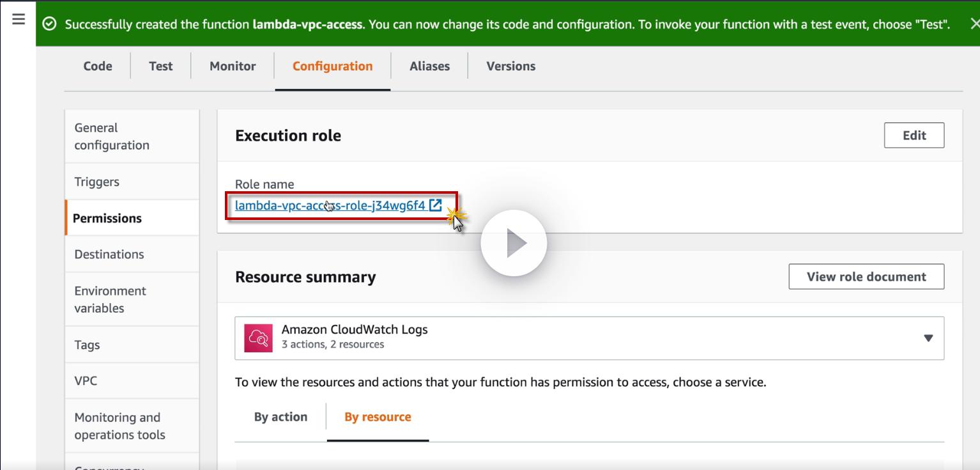Select Environment variables in the sidebar

110,299
